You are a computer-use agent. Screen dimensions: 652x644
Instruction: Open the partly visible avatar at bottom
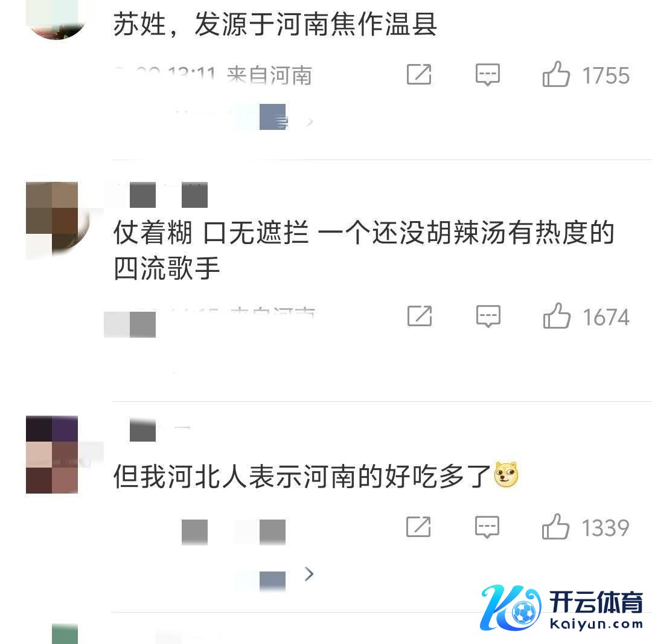point(65,634)
